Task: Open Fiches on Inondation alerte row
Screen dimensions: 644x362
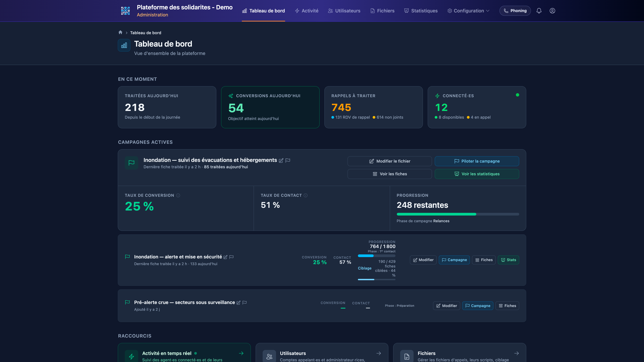Action: pyautogui.click(x=484, y=260)
